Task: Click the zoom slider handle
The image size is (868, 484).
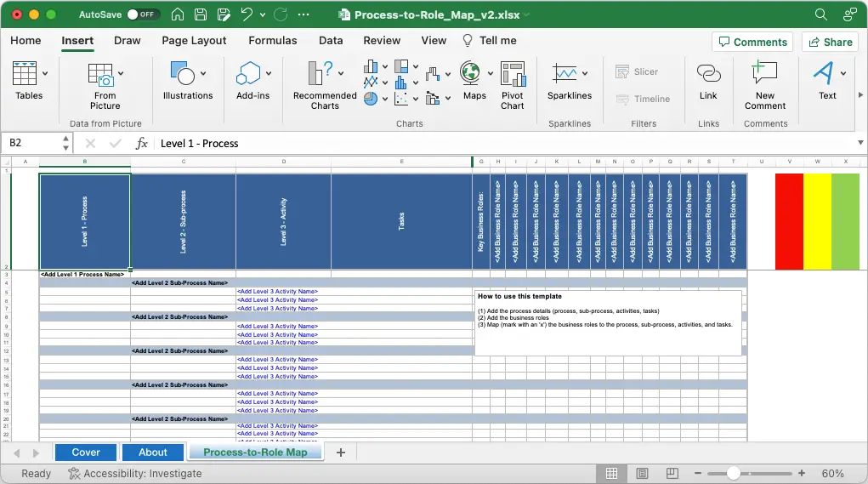Action: tap(734, 474)
